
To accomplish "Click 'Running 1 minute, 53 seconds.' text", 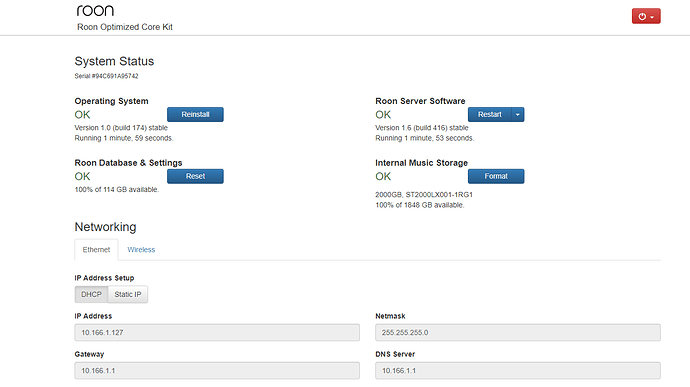I will [425, 138].
